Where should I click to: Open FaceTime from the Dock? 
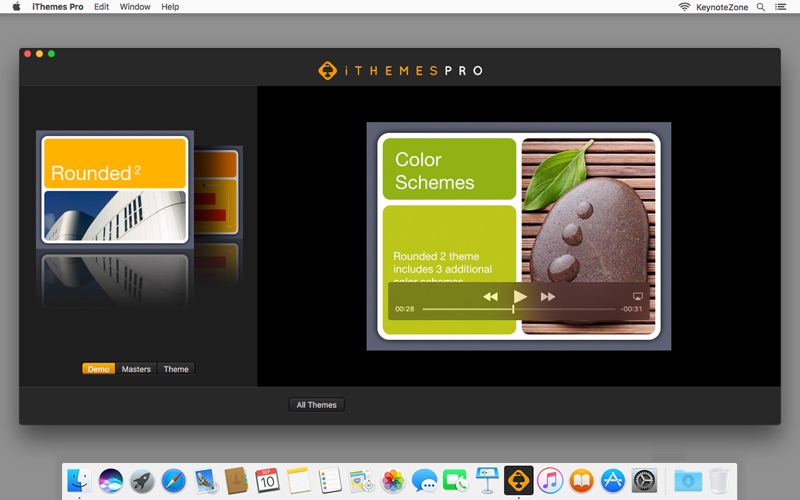[x=456, y=480]
